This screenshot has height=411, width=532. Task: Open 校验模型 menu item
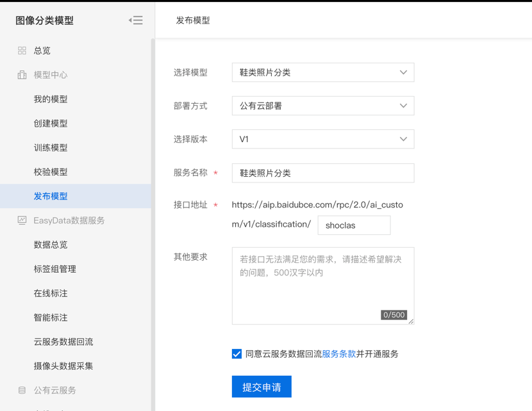click(x=51, y=172)
